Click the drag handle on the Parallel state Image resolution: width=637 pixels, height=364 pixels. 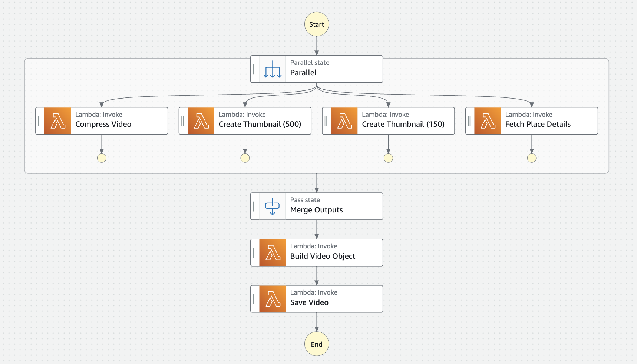tap(254, 69)
